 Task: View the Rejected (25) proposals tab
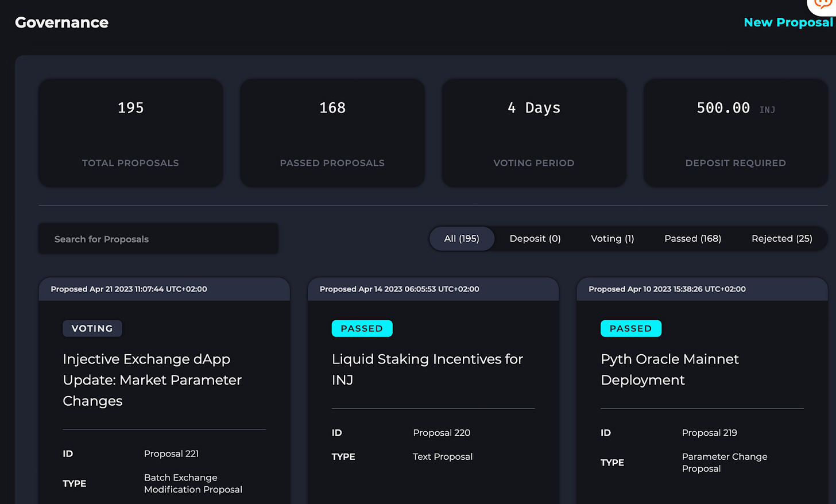coord(782,239)
